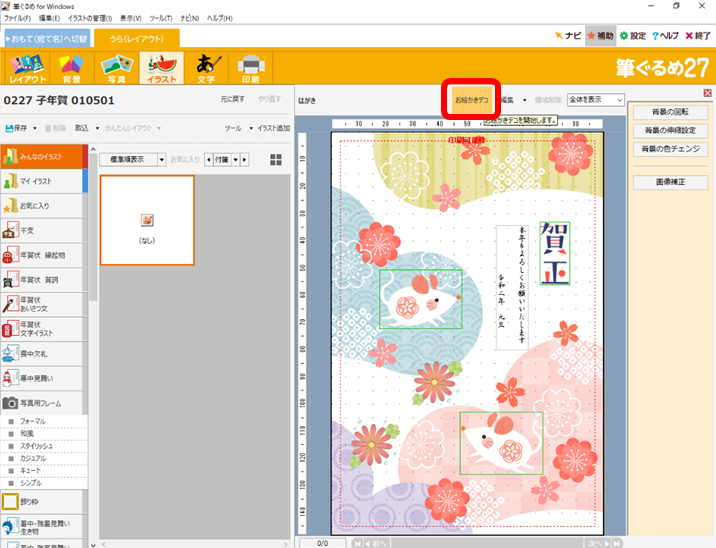Screen dimensions: 716x548
Task: Open the レイアウト toolbar icon
Action: tap(27, 68)
